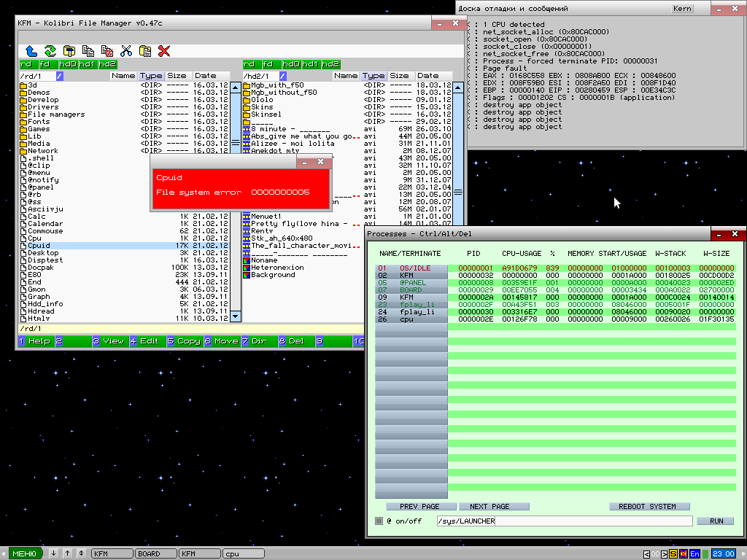Switch right panel to the rd drive
The height and width of the screenshot is (560, 747).
pyautogui.click(x=249, y=64)
